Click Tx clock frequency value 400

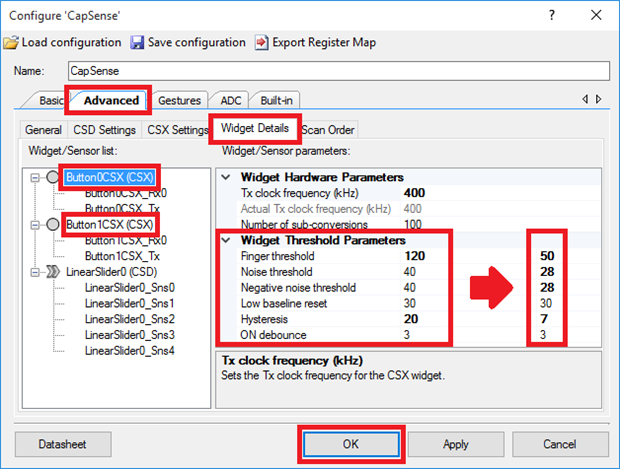[414, 193]
